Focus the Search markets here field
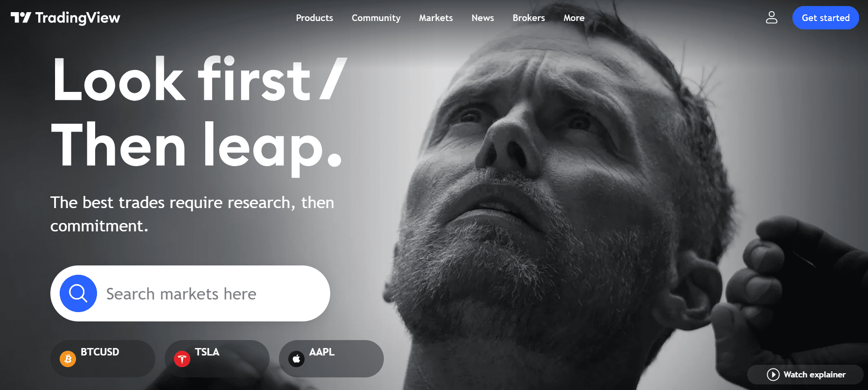 [x=190, y=293]
